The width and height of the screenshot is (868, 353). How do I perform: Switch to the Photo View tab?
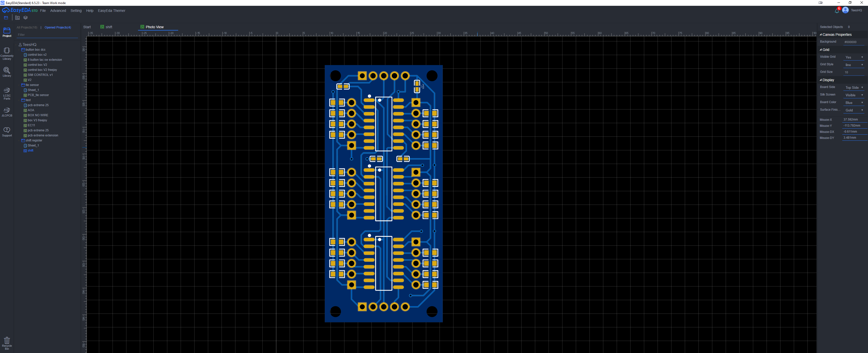point(154,27)
